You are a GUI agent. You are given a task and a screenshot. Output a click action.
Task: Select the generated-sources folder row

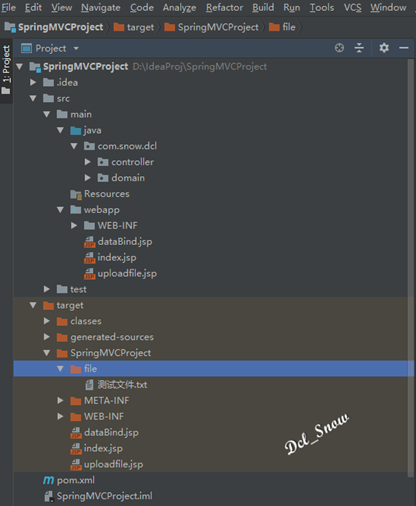pos(214,337)
